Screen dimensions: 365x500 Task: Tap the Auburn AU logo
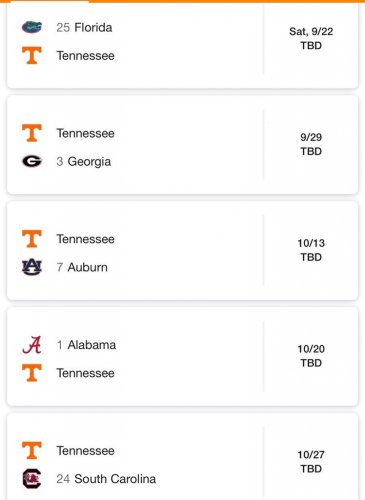click(x=32, y=267)
